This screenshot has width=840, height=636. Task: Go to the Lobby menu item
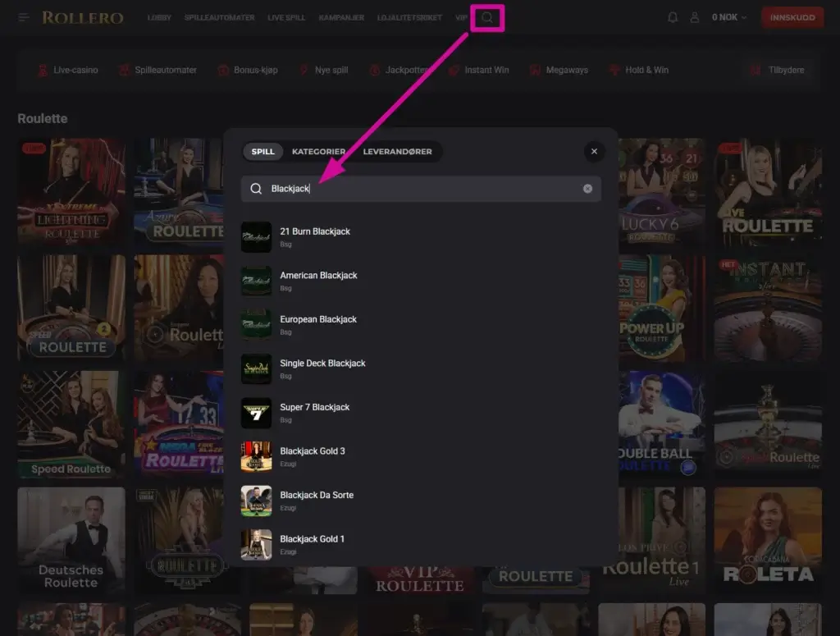159,18
